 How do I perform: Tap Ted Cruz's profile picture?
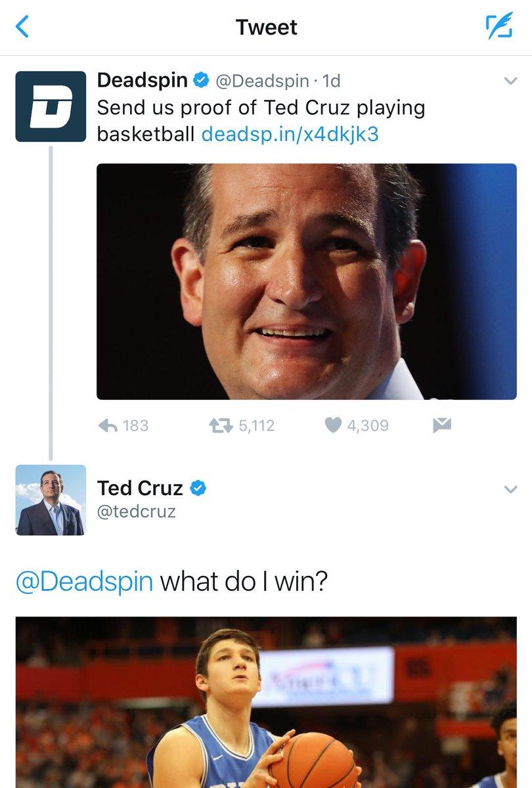point(51,500)
